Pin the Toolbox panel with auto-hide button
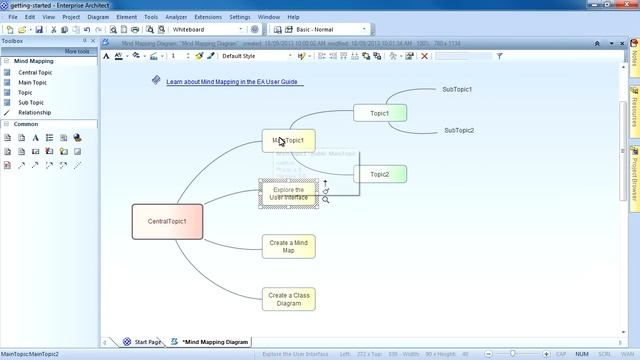The width and height of the screenshot is (640, 360). click(x=85, y=41)
